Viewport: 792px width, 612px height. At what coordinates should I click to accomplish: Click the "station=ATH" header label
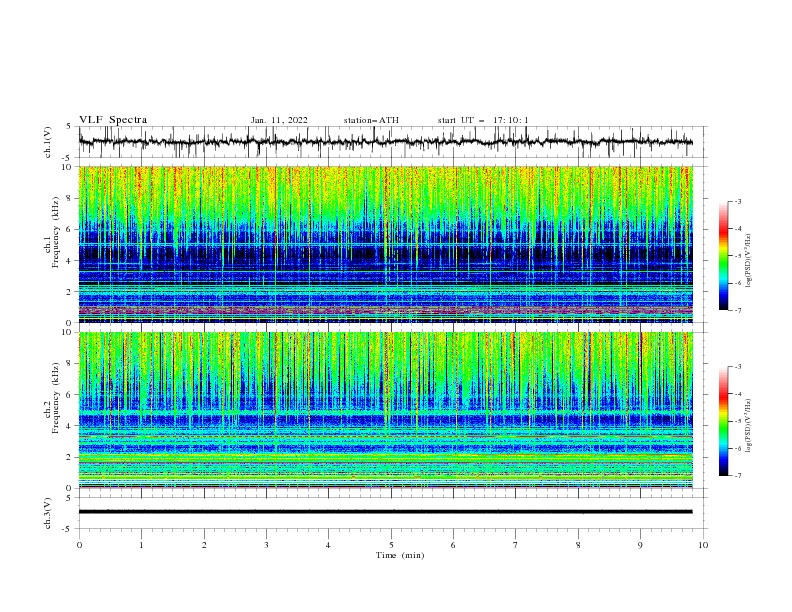[x=371, y=120]
